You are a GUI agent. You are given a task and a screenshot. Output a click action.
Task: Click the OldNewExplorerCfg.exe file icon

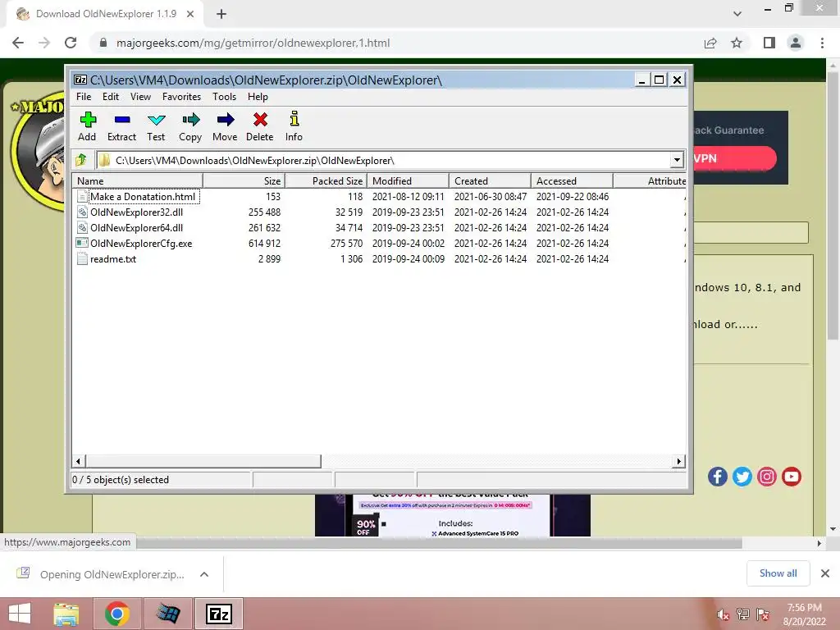[x=82, y=243]
